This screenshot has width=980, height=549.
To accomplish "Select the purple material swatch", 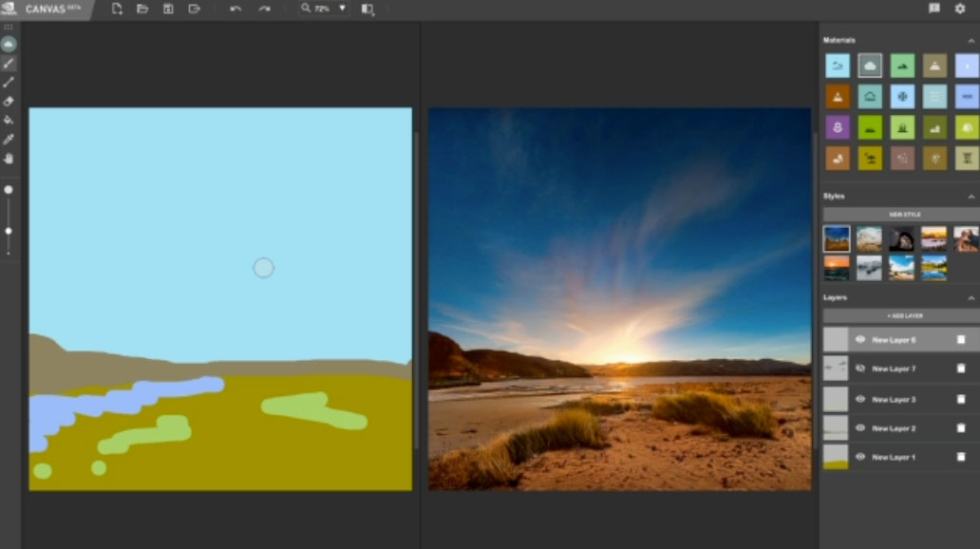I will click(x=837, y=127).
